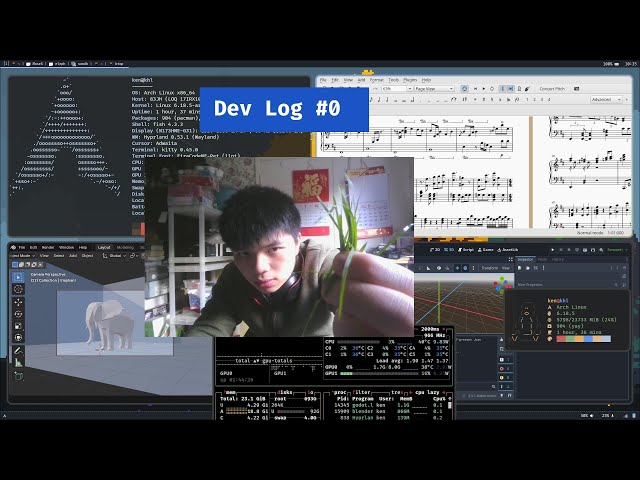Open Godot's AssetLib workspace
Screen dimensions: 640x480
pyautogui.click(x=508, y=249)
